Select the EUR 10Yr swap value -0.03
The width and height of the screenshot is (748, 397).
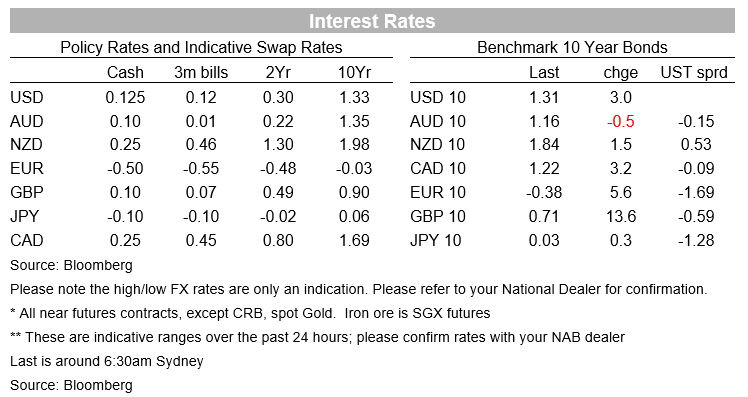pos(354,168)
